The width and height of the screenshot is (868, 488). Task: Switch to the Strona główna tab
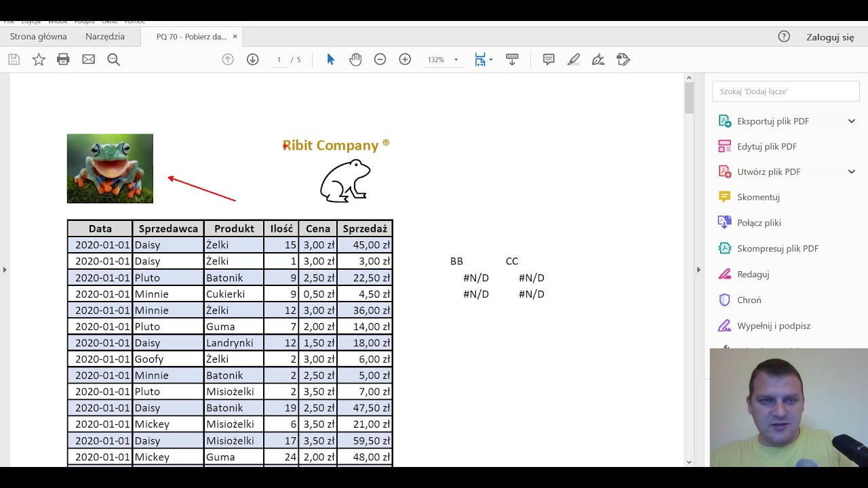[38, 37]
